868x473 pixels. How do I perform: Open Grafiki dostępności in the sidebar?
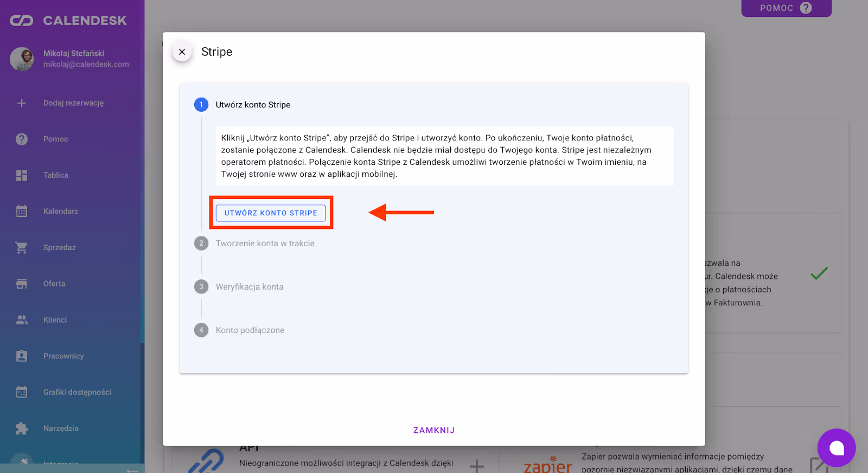77,392
